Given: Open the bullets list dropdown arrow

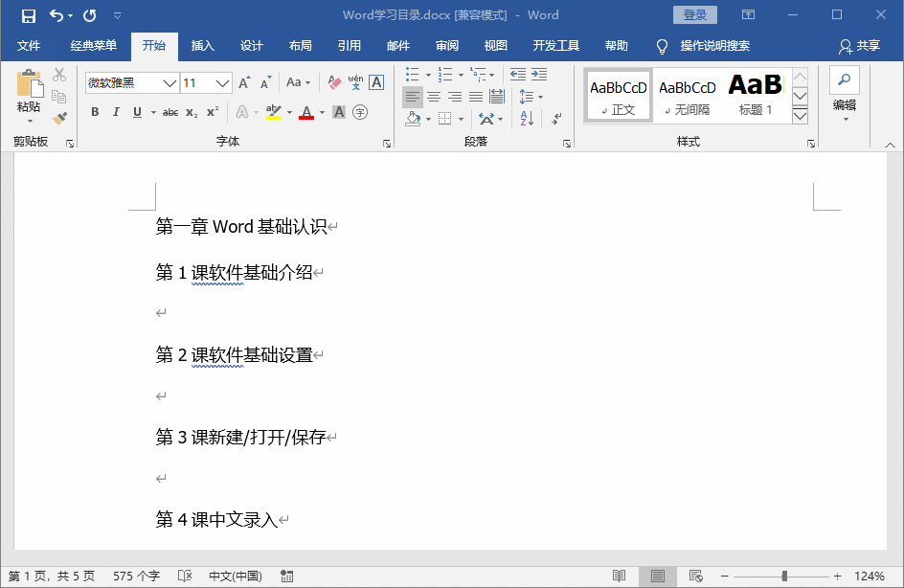Looking at the screenshot, I should pyautogui.click(x=428, y=75).
